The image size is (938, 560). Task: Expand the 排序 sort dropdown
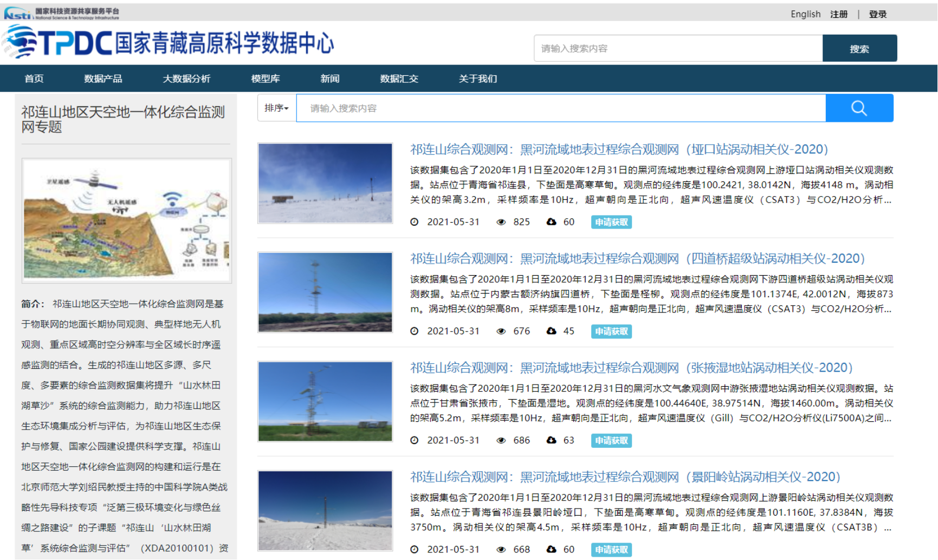(x=276, y=108)
